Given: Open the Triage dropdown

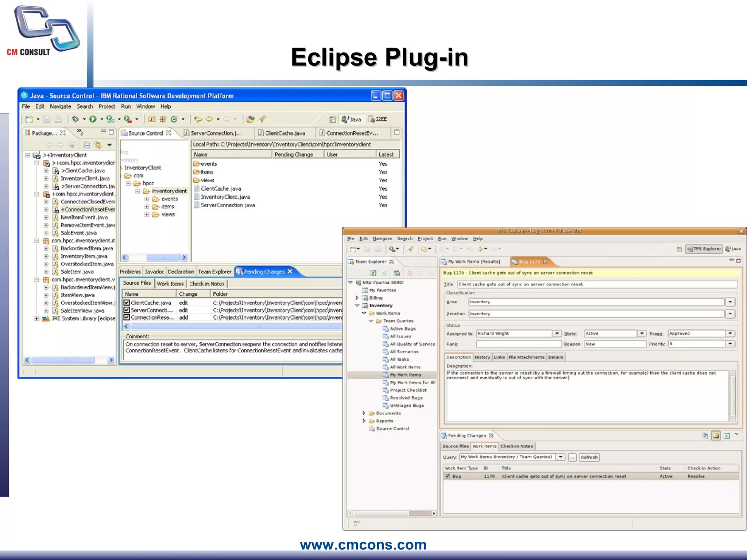Looking at the screenshot, I should (x=730, y=333).
